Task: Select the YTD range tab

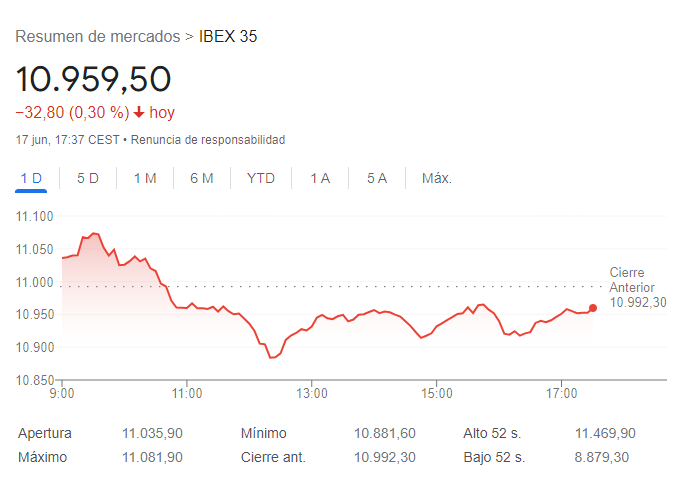Action: point(261,178)
